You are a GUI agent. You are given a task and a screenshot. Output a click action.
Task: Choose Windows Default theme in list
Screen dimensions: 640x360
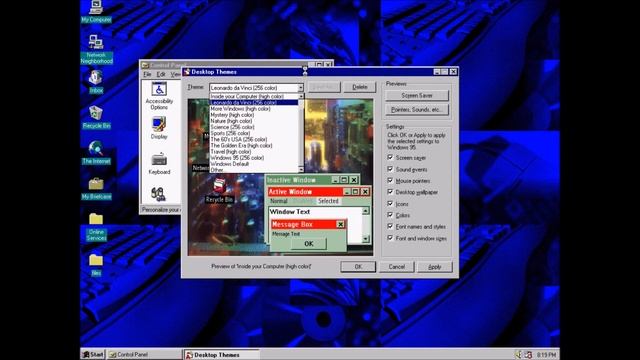(x=254, y=164)
